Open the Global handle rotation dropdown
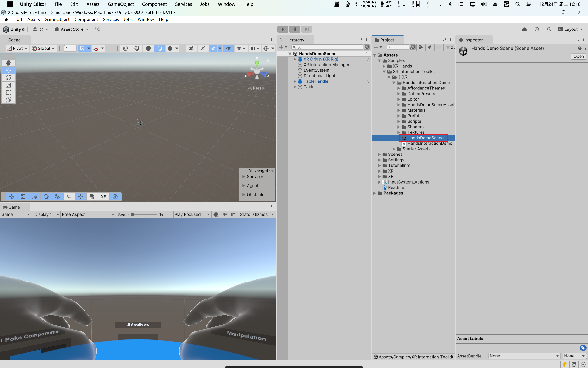The image size is (588, 368). click(43, 48)
